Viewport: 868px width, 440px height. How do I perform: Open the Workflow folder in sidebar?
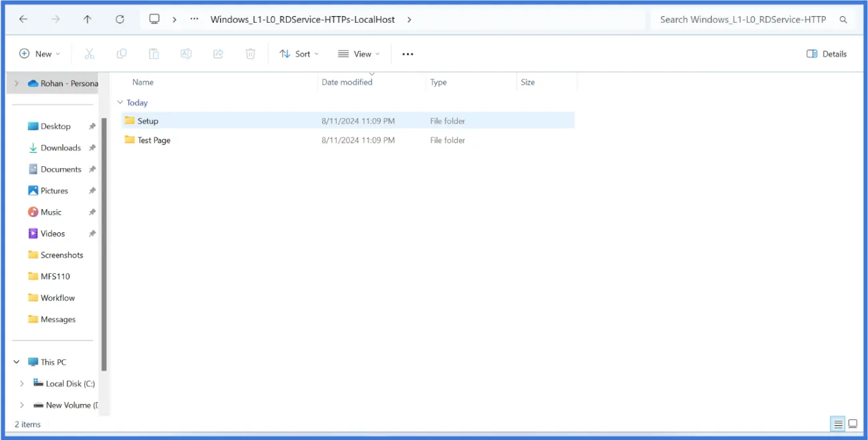tap(51, 298)
